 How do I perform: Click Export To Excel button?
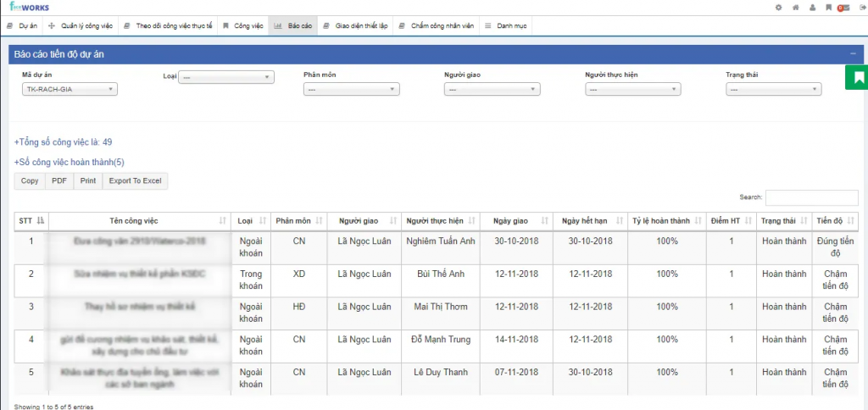coord(135,181)
